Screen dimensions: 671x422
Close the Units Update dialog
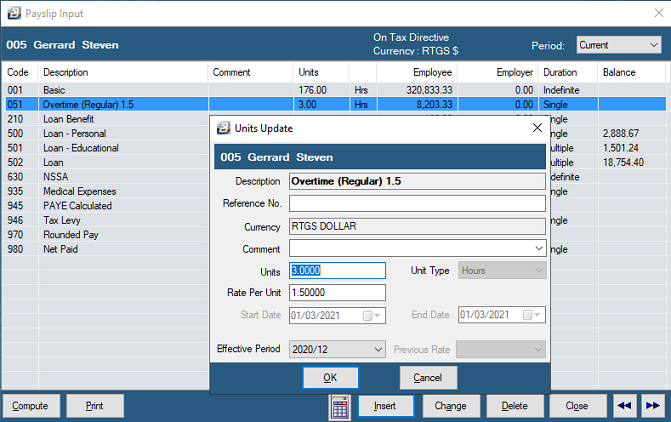point(537,128)
